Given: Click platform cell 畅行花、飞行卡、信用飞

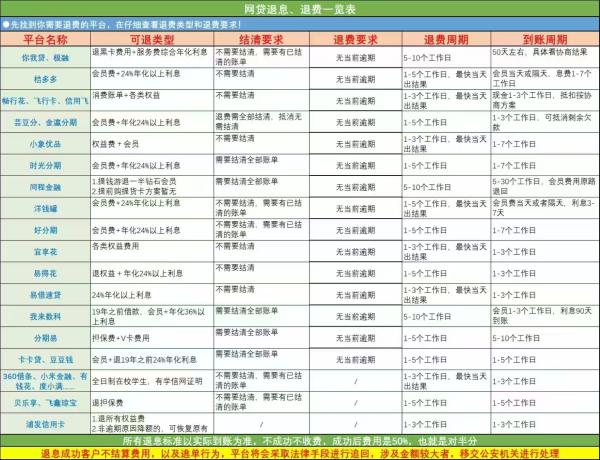Looking at the screenshot, I should [45, 101].
